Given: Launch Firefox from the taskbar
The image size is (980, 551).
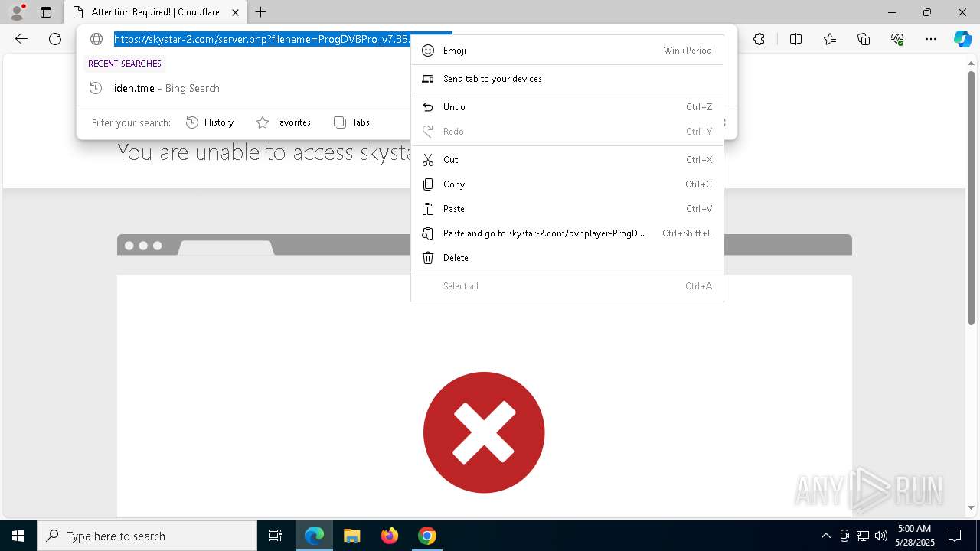Looking at the screenshot, I should (389, 536).
